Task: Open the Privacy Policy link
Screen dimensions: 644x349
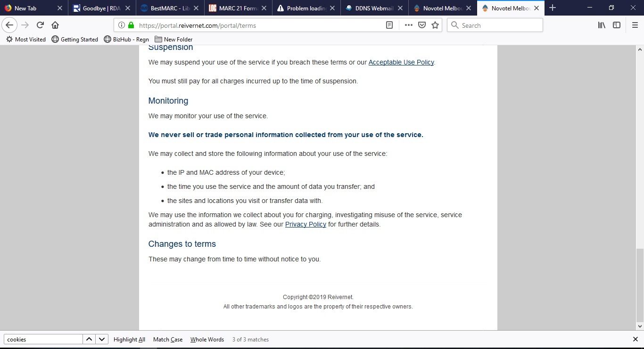Action: click(x=305, y=224)
